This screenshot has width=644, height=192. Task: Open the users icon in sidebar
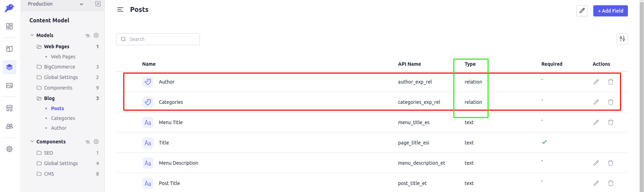pos(9,126)
